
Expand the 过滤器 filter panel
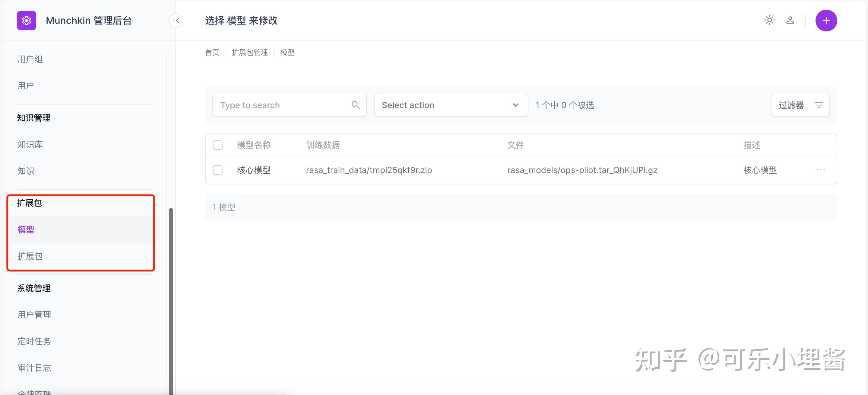(x=791, y=105)
